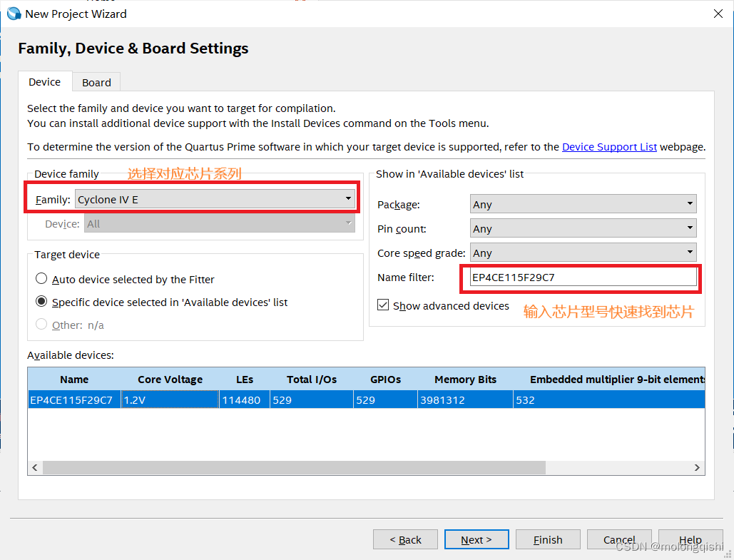734x560 pixels.
Task: Click the 532 multiplier elements cell
Action: click(609, 399)
